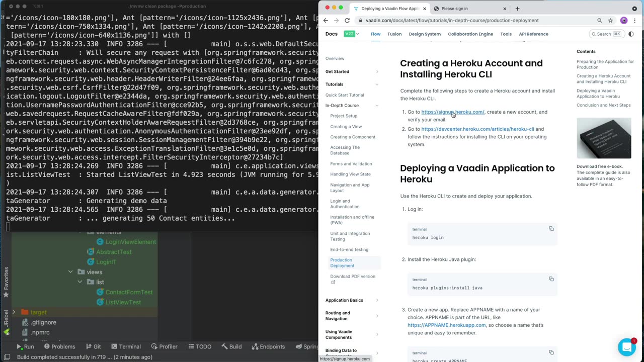Click the Docs logo link
This screenshot has height=362, width=644.
pos(332,34)
